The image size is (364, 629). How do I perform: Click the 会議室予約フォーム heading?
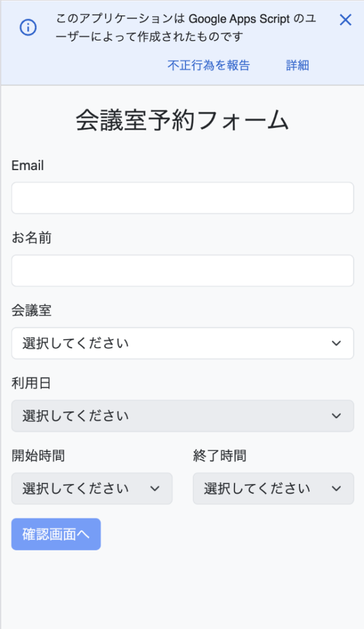pyautogui.click(x=182, y=120)
